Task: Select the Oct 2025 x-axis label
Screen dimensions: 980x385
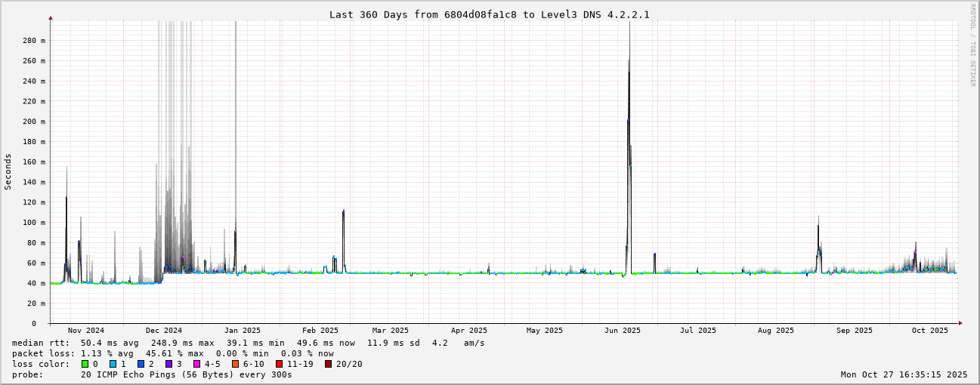Action: click(929, 331)
